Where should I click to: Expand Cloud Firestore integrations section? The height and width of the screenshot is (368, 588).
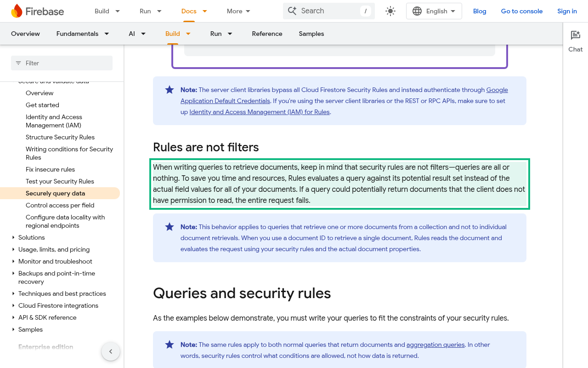13,305
